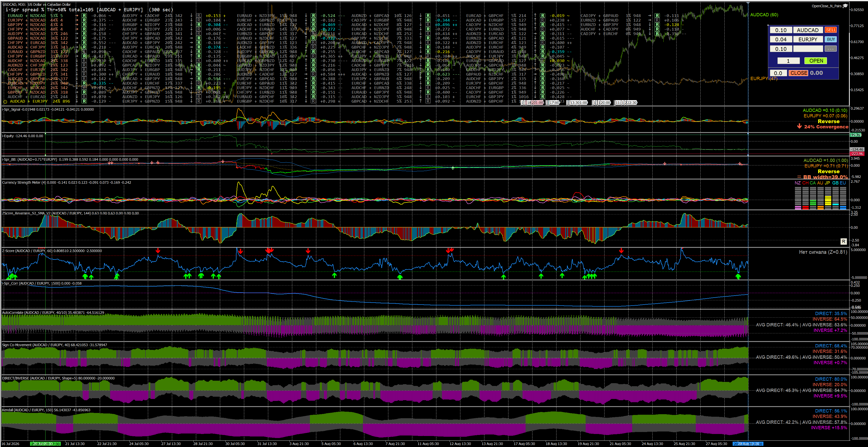Toggle the R box on EURAUD + NZDCAD row

pyautogui.click(x=84, y=16)
